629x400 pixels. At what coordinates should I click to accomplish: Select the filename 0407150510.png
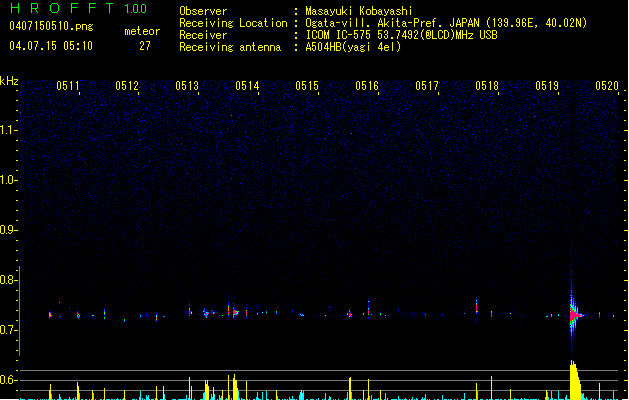pos(51,26)
